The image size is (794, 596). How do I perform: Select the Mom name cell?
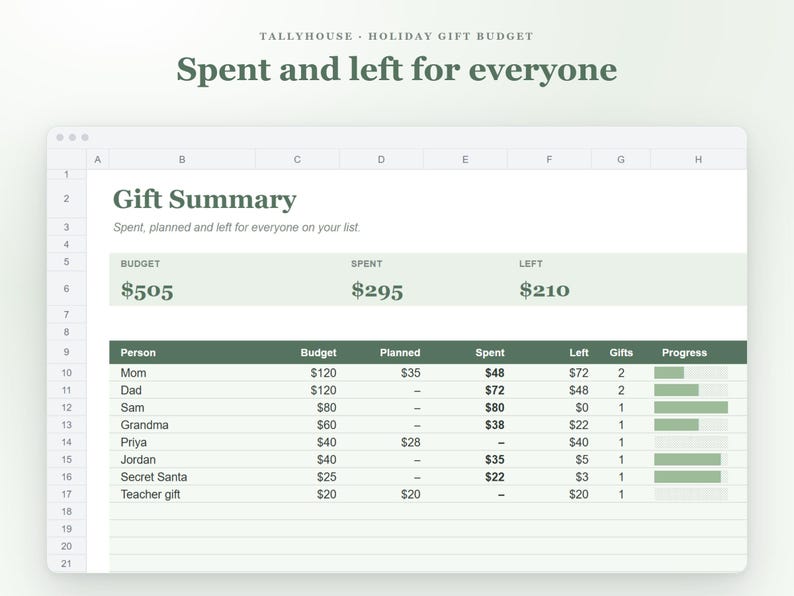(x=182, y=373)
